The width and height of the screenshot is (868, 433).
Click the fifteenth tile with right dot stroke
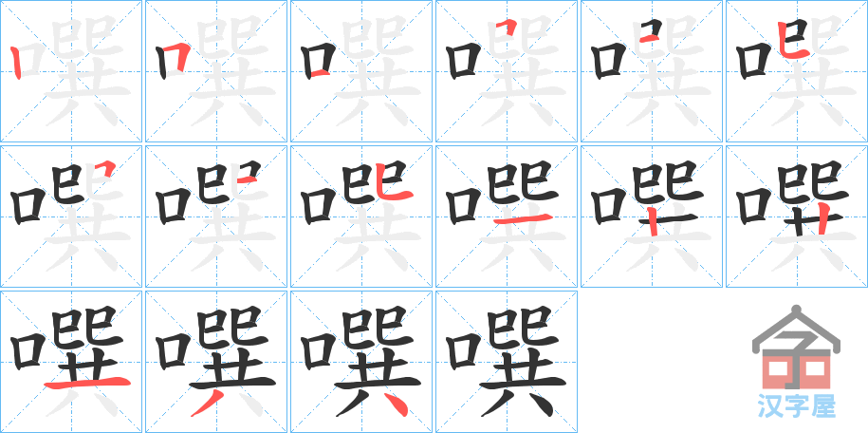(x=360, y=362)
